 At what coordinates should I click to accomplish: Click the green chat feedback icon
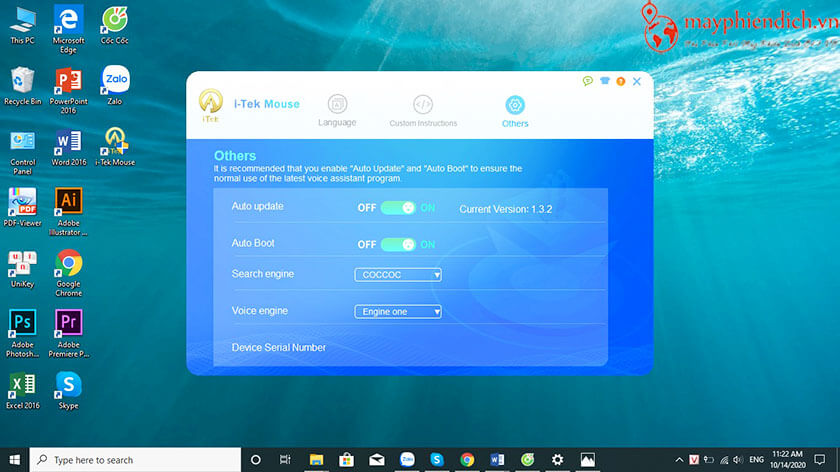(x=588, y=81)
